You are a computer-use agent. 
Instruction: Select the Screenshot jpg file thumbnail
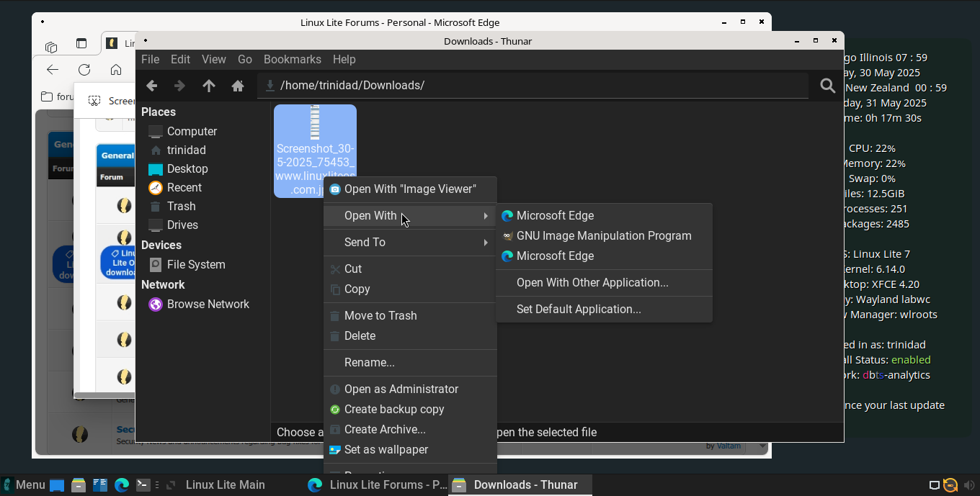315,151
